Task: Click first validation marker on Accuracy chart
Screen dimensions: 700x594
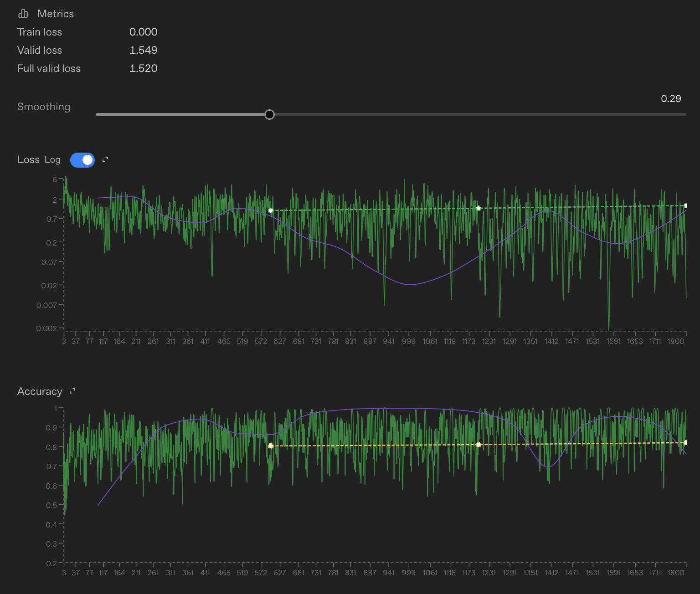Action: click(x=271, y=446)
